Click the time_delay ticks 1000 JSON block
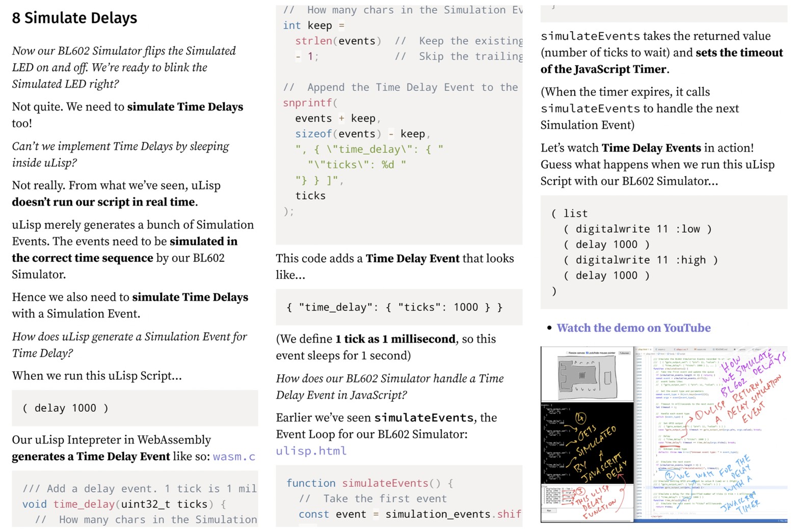Viewport: 799px width, 532px height. point(394,307)
